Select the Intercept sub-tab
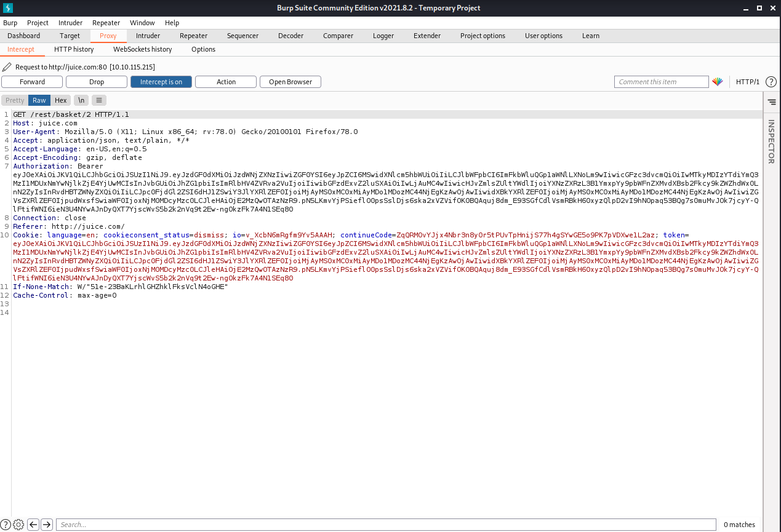The height and width of the screenshot is (532, 781). pyautogui.click(x=21, y=49)
